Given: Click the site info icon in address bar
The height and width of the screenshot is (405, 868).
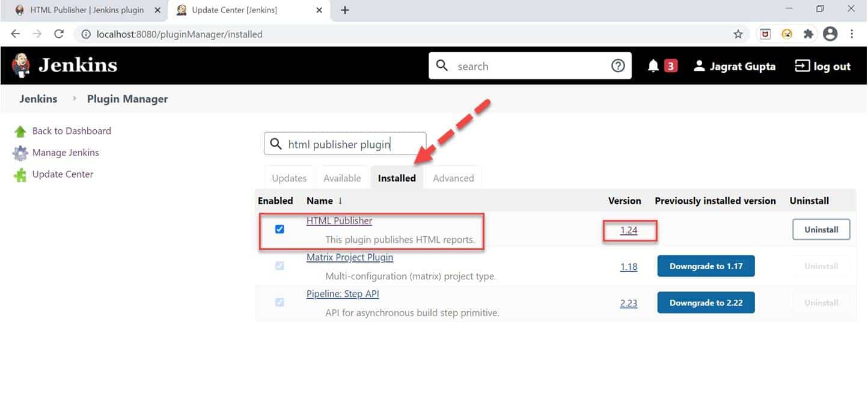Looking at the screenshot, I should click(85, 34).
